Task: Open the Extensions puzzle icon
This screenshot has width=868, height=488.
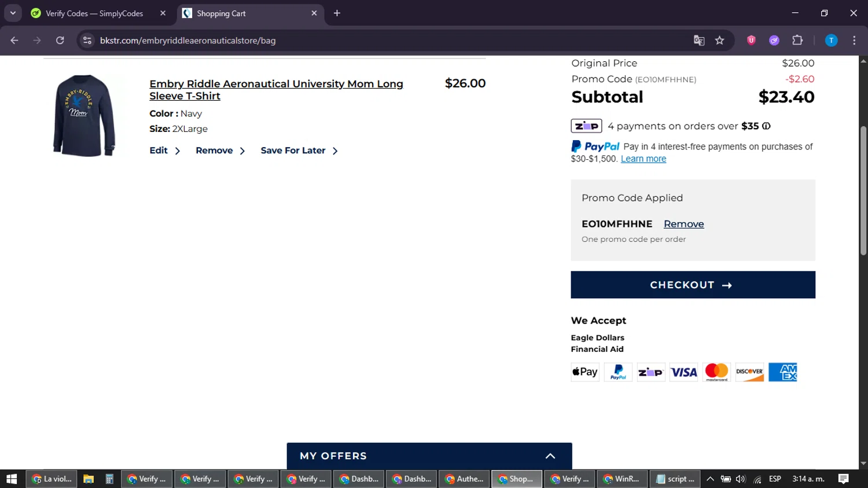Action: [797, 41]
